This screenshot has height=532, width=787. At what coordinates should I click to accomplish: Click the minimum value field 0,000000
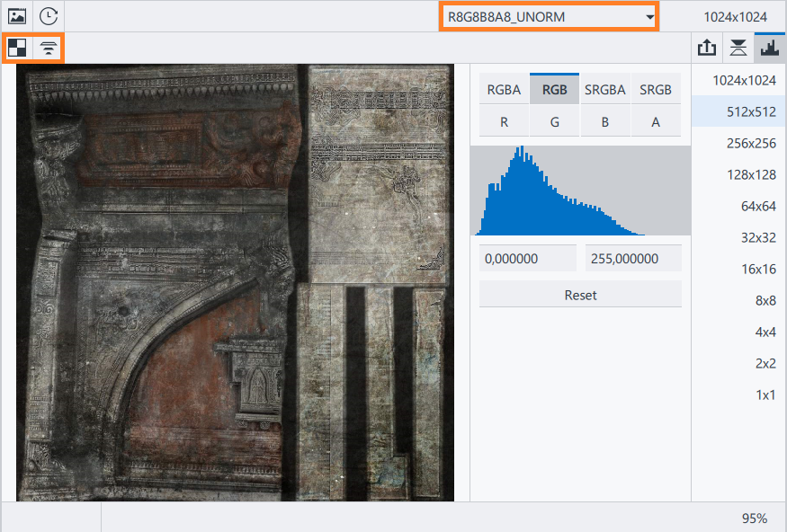527,258
